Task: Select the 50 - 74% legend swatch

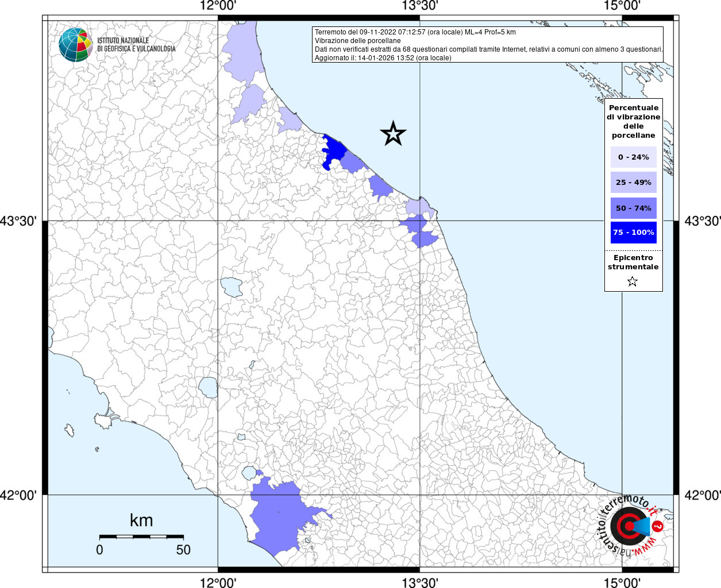Action: point(633,208)
